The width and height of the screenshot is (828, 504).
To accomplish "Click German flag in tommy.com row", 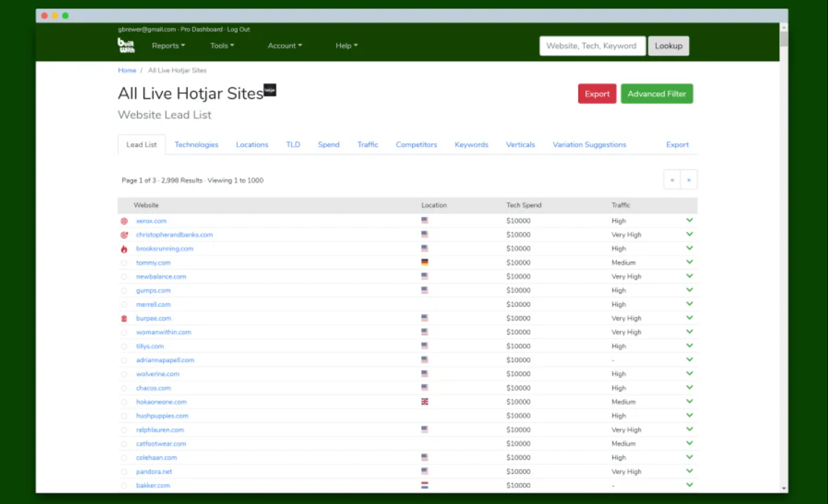I will click(x=425, y=262).
